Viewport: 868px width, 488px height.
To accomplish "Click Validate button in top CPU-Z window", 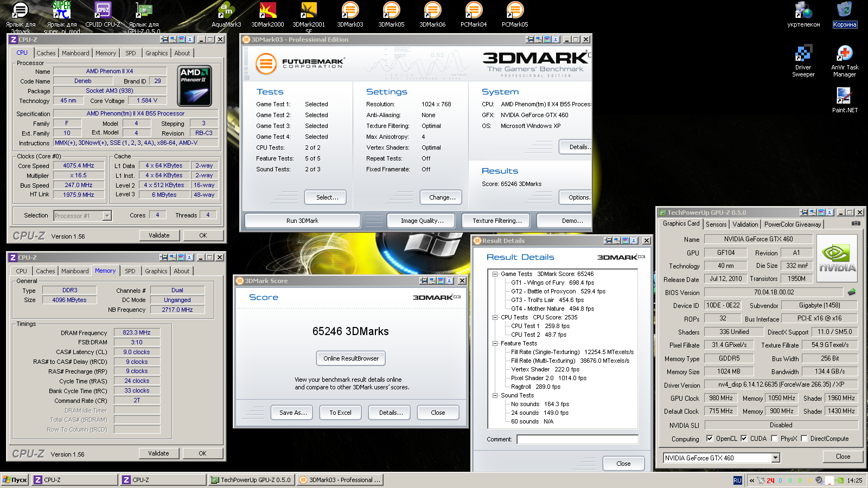I will coord(159,235).
